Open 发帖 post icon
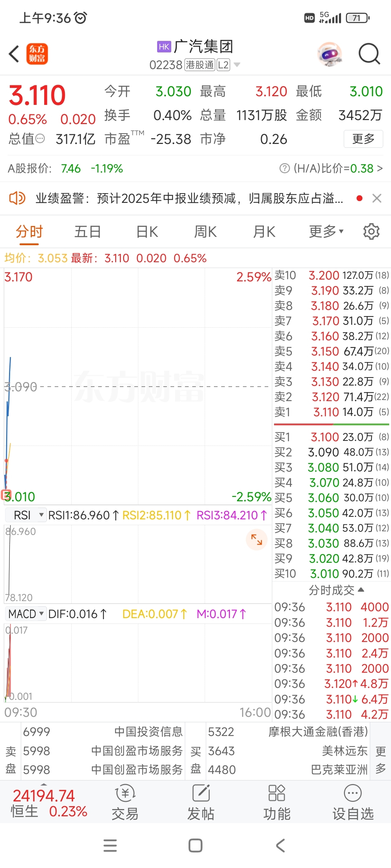The height and width of the screenshot is (868, 391). 201,802
